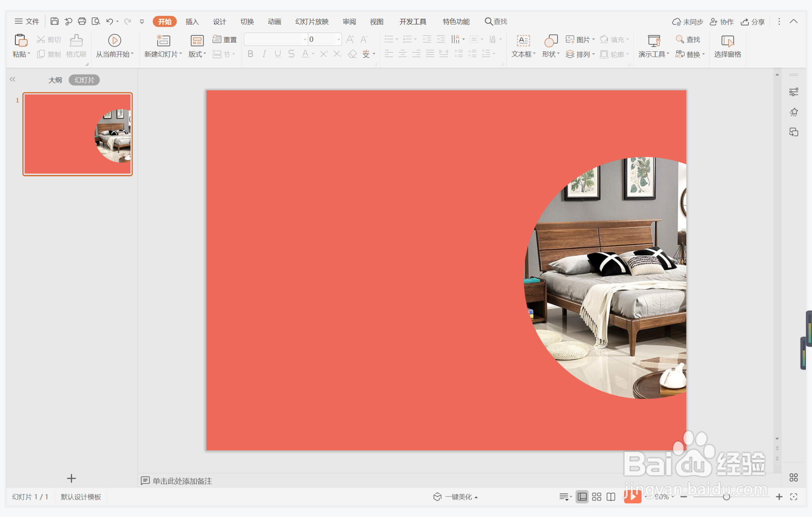Click the New Slide (新建幻灯片) icon
The image size is (812, 517).
[163, 40]
